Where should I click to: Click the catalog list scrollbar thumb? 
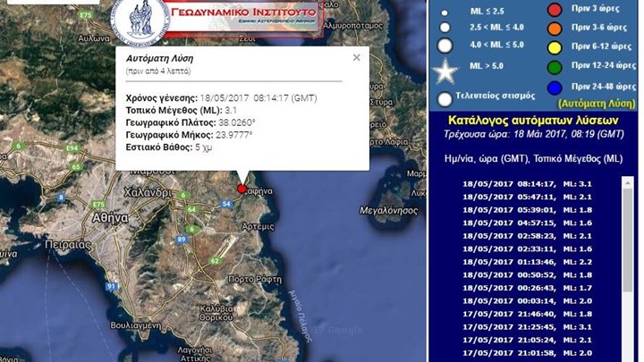[627, 240]
